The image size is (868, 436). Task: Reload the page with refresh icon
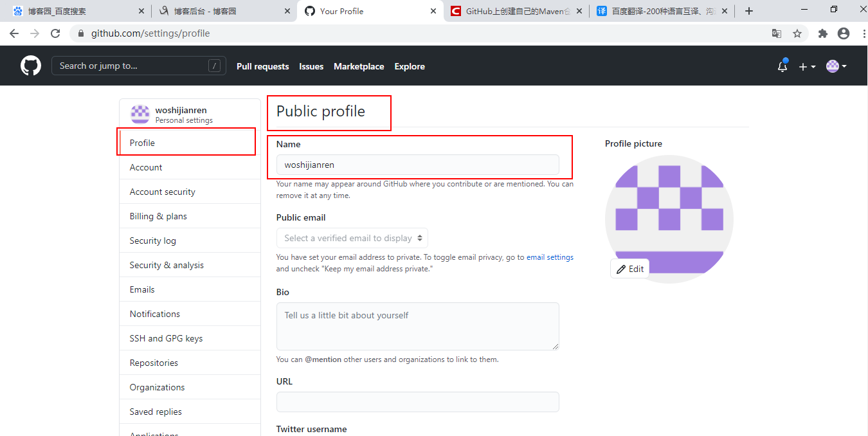(55, 33)
